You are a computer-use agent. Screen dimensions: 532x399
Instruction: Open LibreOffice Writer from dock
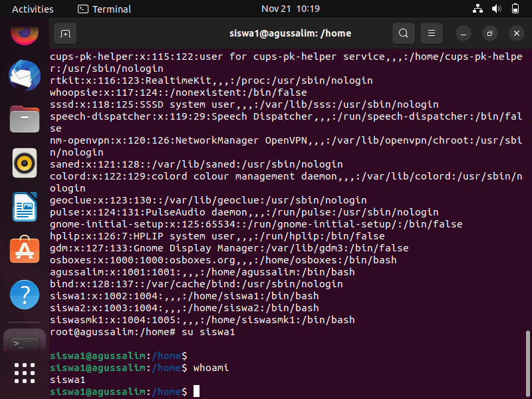[25, 207]
